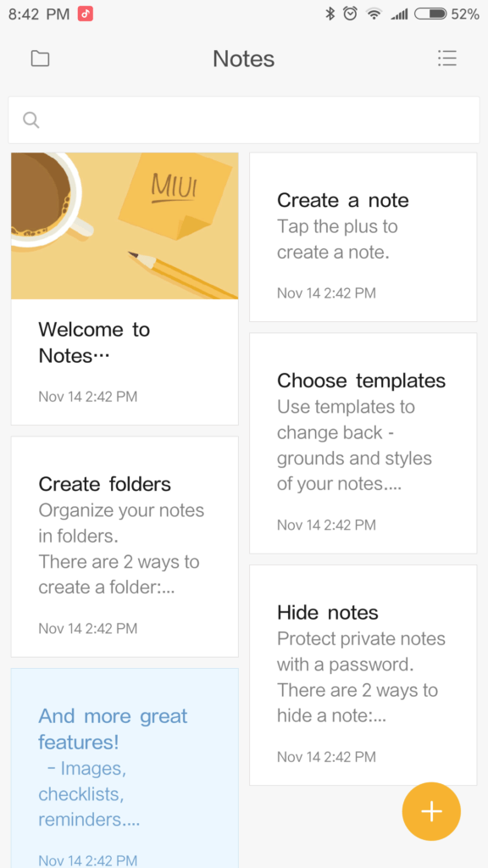Tap the "Notes" title in header

[x=244, y=58]
